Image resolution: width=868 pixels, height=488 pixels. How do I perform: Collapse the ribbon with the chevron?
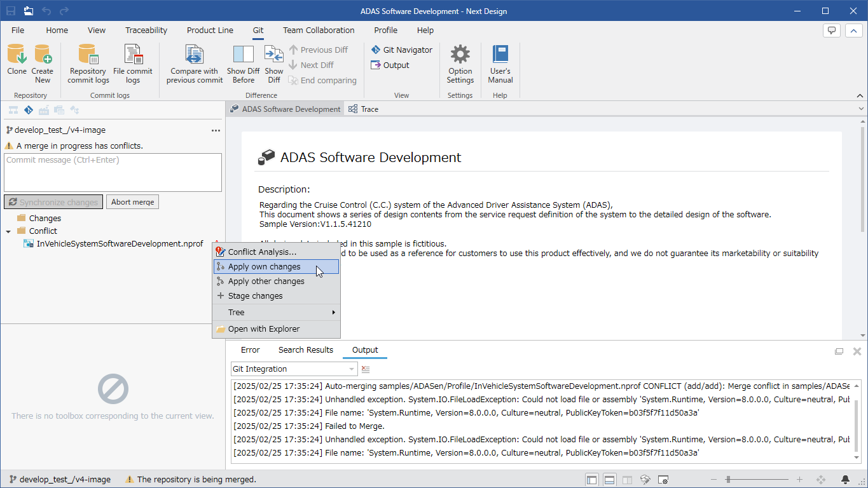[852, 30]
